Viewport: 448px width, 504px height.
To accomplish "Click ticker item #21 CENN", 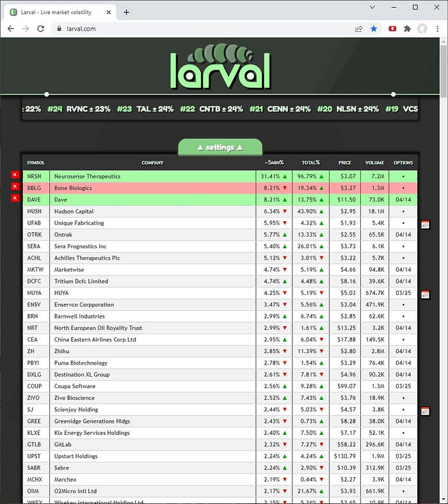I will point(280,109).
